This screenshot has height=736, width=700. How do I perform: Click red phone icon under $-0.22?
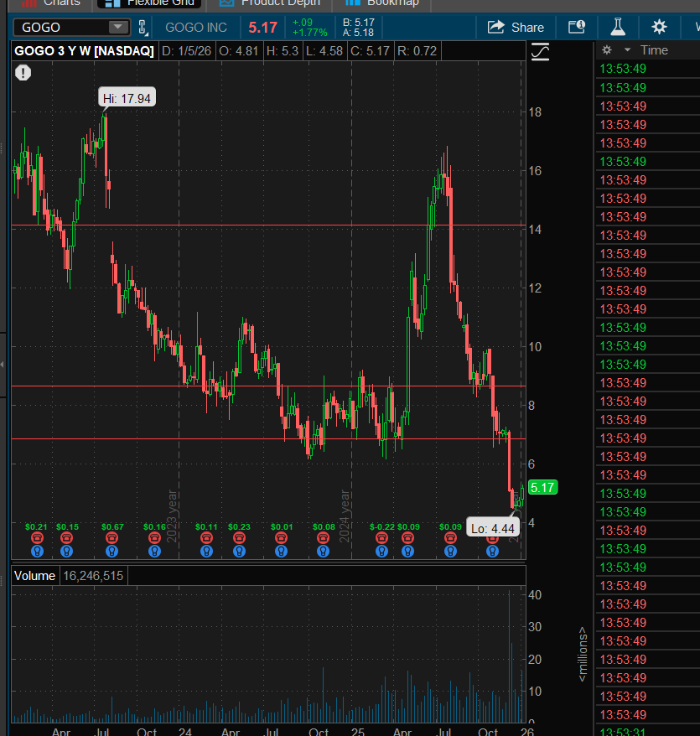tap(381, 538)
